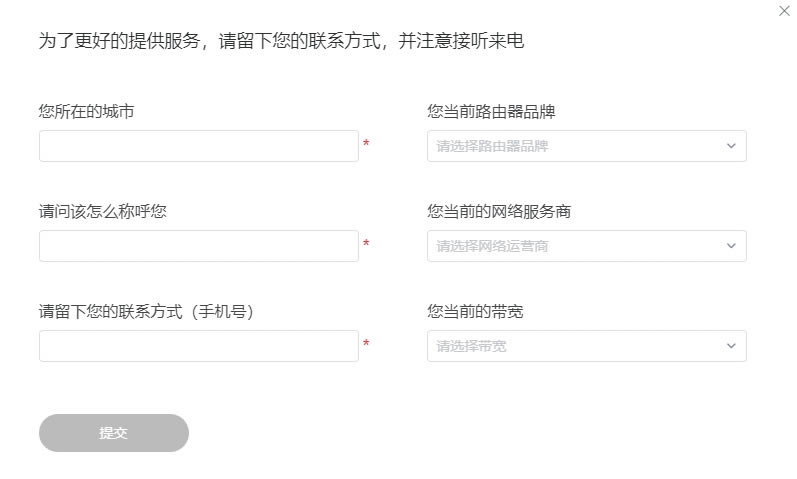Expand router brand list via chevron arrow
The height and width of the screenshot is (479, 797).
pos(731,146)
